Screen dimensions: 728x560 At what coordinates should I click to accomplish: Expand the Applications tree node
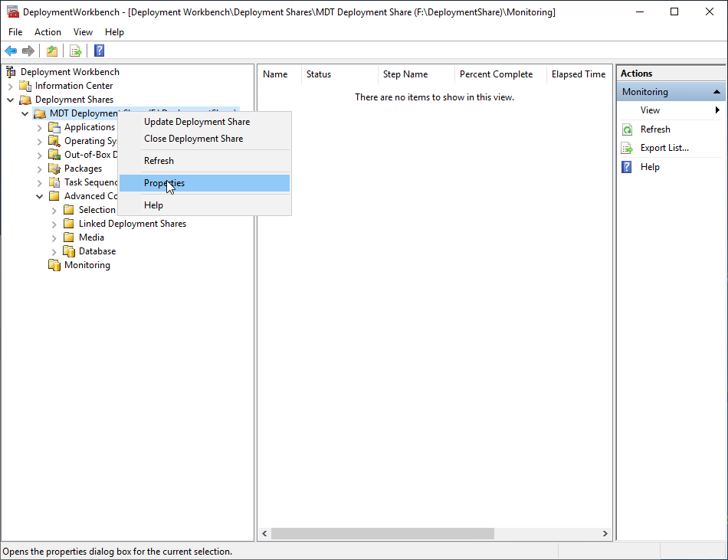point(40,126)
